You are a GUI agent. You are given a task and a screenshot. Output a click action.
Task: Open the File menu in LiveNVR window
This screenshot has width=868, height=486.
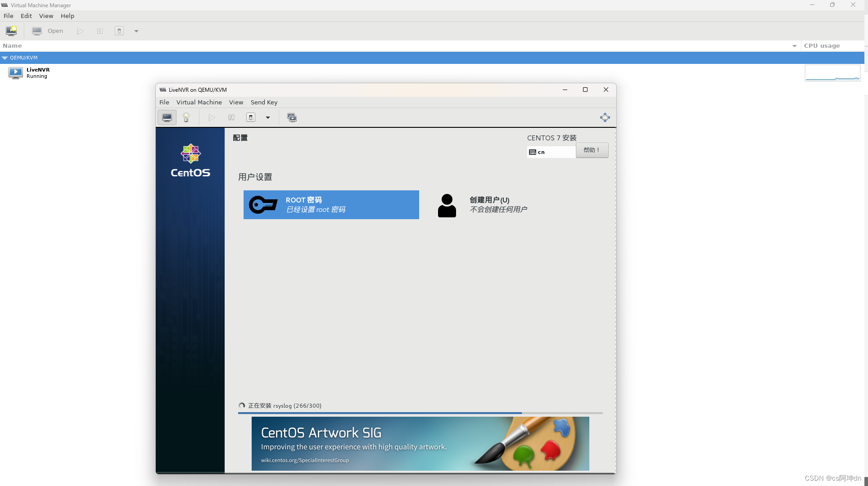click(x=164, y=102)
